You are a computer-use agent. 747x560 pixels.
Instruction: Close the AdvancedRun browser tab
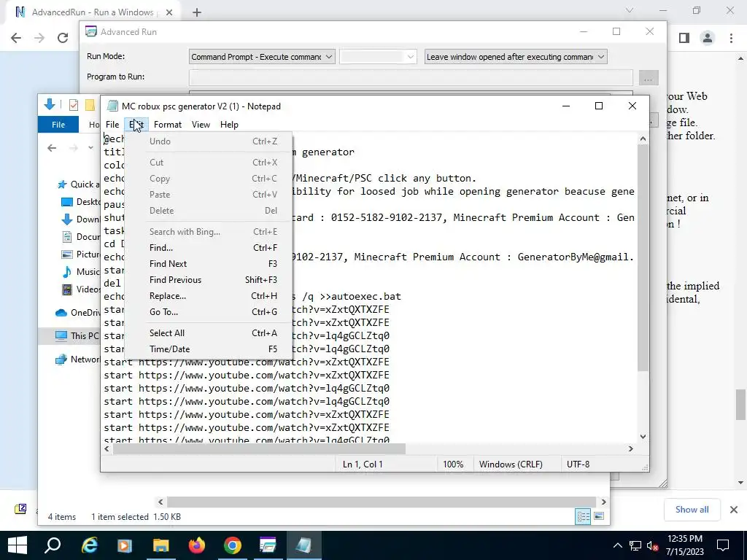click(169, 12)
